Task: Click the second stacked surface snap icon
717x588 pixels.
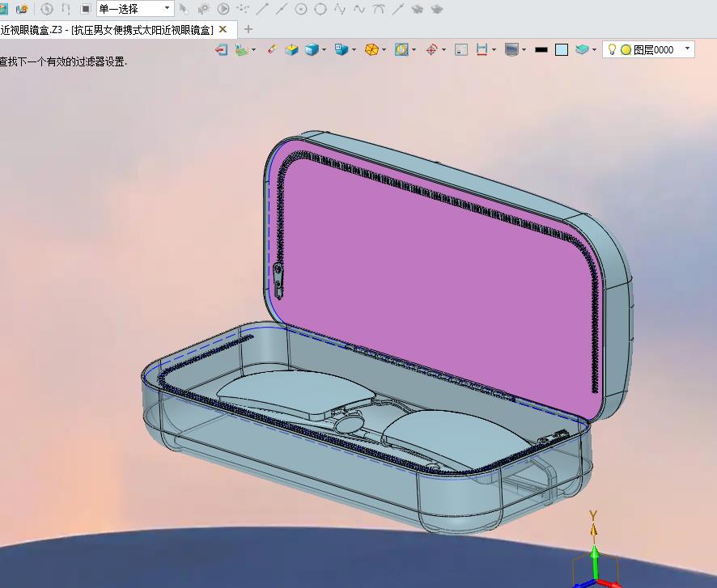Action: 437,9
